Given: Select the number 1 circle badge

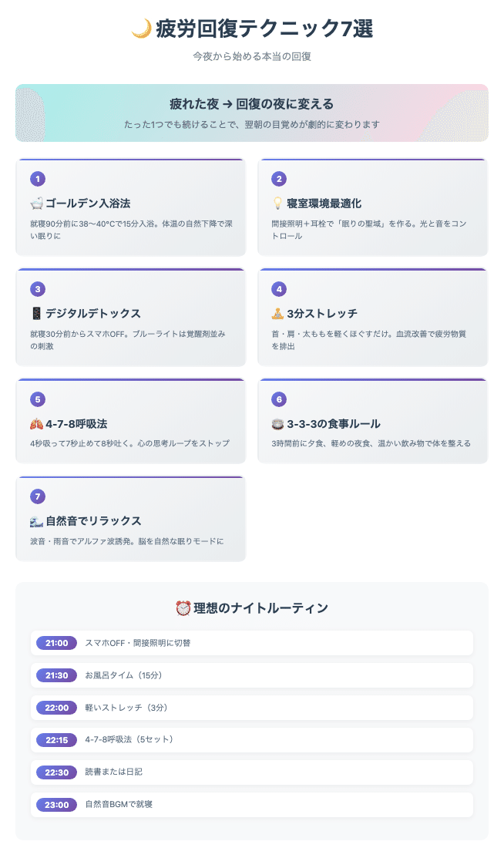Looking at the screenshot, I should click(x=37, y=179).
